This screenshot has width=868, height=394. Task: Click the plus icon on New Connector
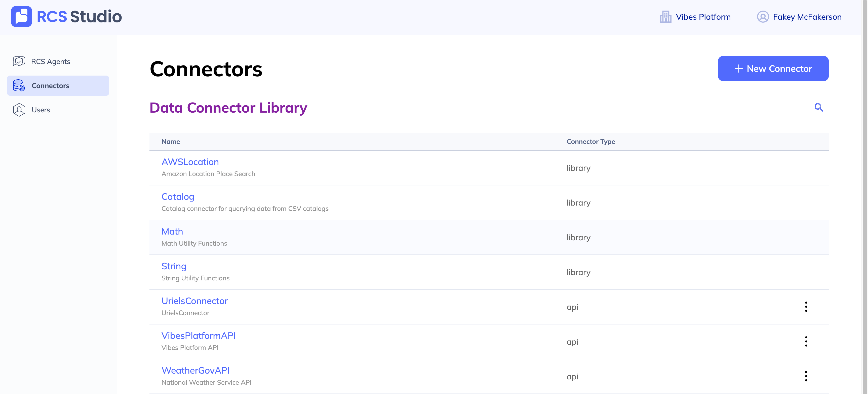pos(738,69)
